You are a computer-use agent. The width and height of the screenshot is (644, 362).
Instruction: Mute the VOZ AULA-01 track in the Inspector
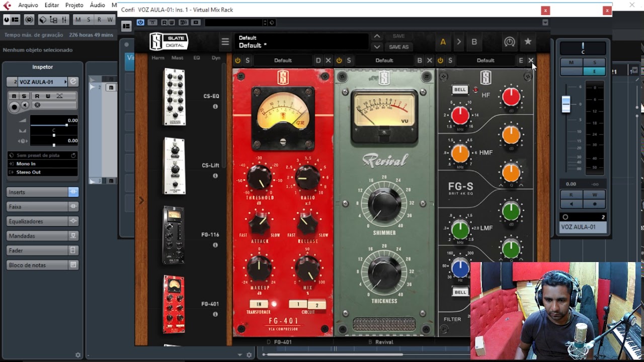click(14, 96)
